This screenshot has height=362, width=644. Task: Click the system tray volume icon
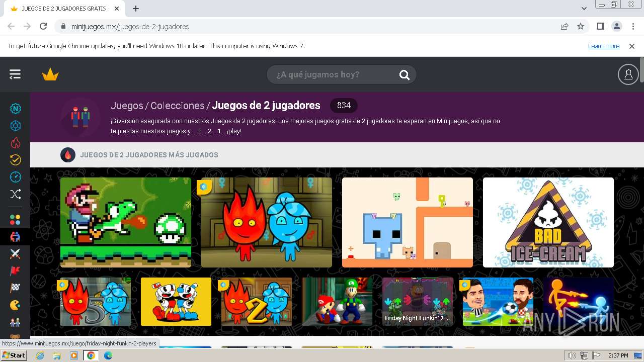click(x=572, y=355)
